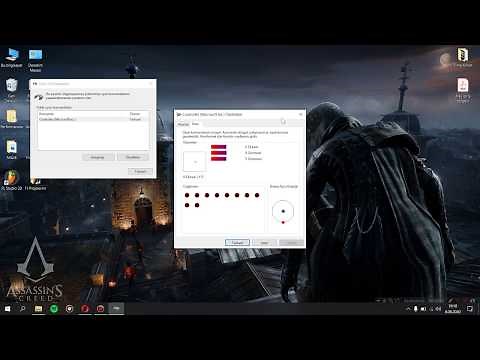This screenshot has height=360, width=480.
Task: Close the controller properties window
Action: [x=300, y=114]
